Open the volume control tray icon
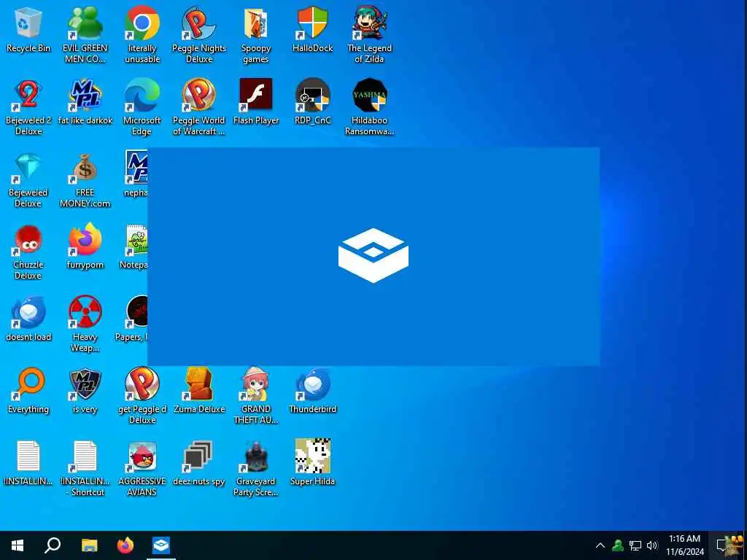This screenshot has width=747, height=560. click(x=652, y=545)
